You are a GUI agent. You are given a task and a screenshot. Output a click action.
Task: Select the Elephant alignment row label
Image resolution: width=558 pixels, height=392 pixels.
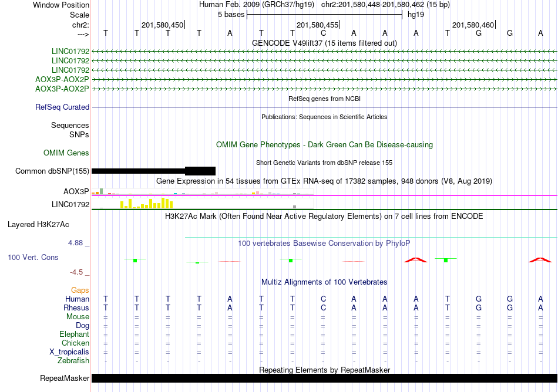tap(74, 334)
